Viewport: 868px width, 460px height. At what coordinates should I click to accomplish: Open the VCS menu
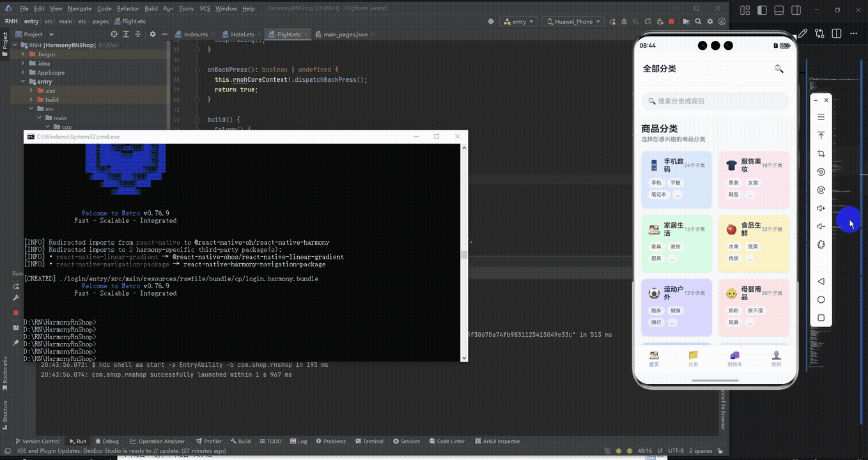pos(205,8)
